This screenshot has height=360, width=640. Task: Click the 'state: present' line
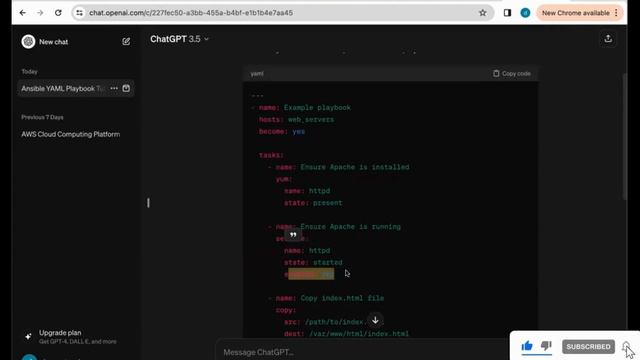click(313, 203)
